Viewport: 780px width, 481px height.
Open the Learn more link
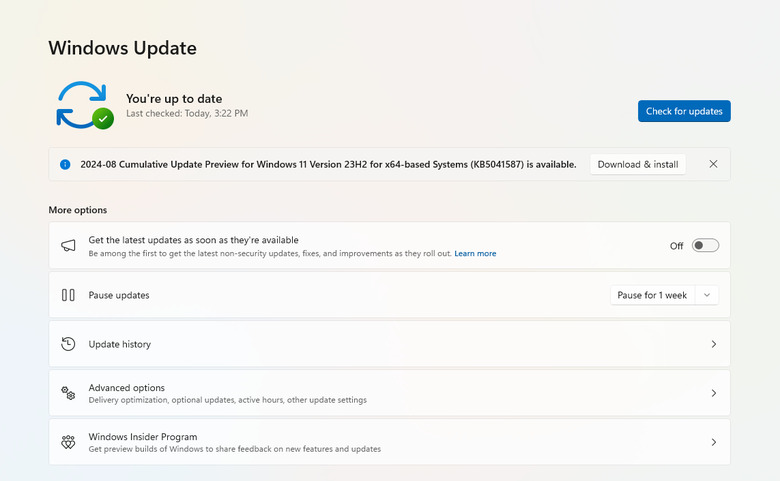click(x=475, y=254)
